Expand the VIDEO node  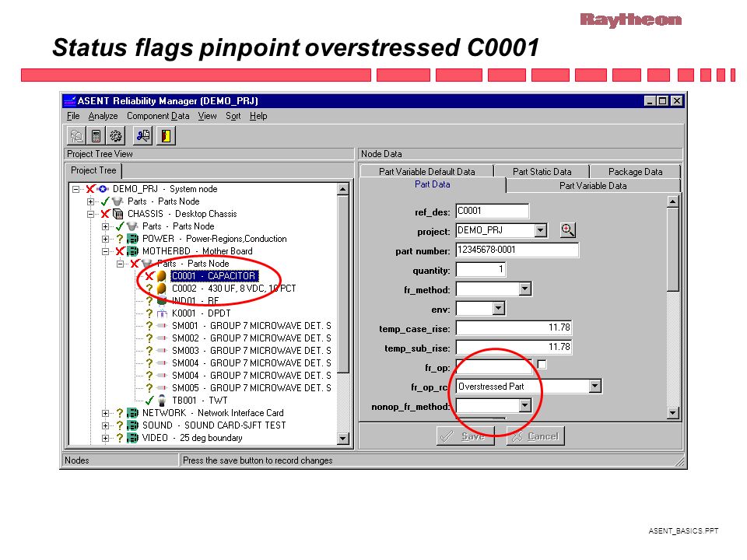click(x=105, y=438)
